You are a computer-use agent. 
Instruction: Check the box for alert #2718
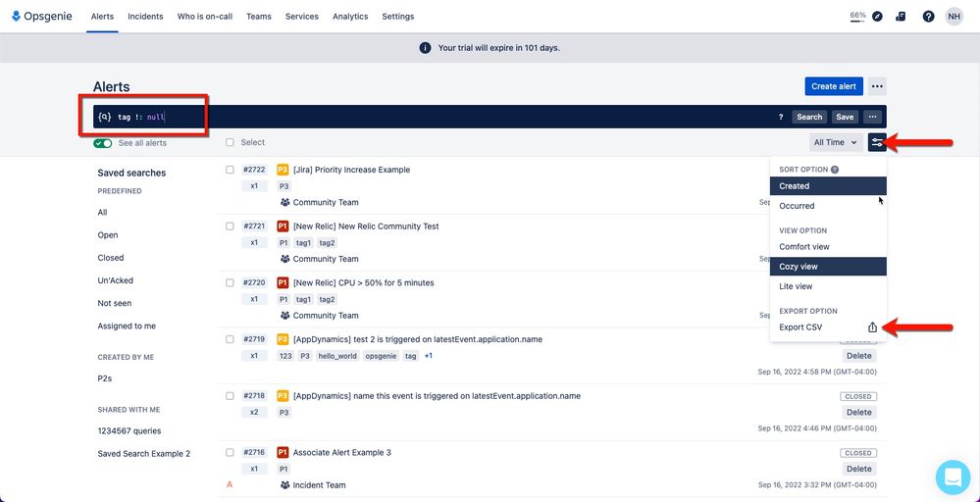230,396
